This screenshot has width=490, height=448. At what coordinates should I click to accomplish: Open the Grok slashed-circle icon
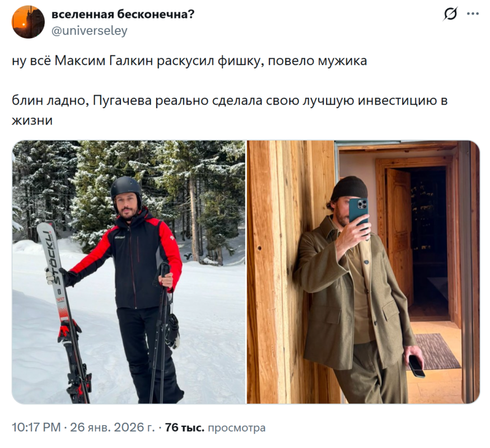[x=450, y=14]
